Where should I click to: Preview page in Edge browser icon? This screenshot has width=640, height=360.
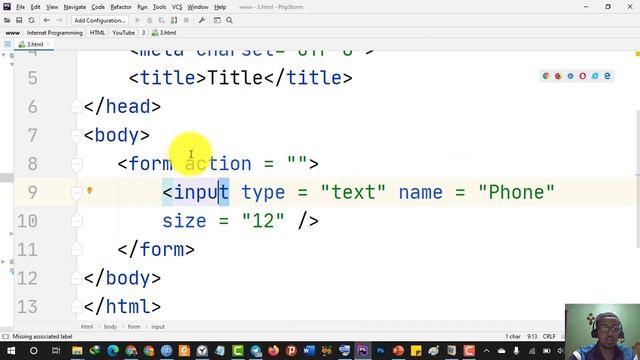(x=607, y=76)
